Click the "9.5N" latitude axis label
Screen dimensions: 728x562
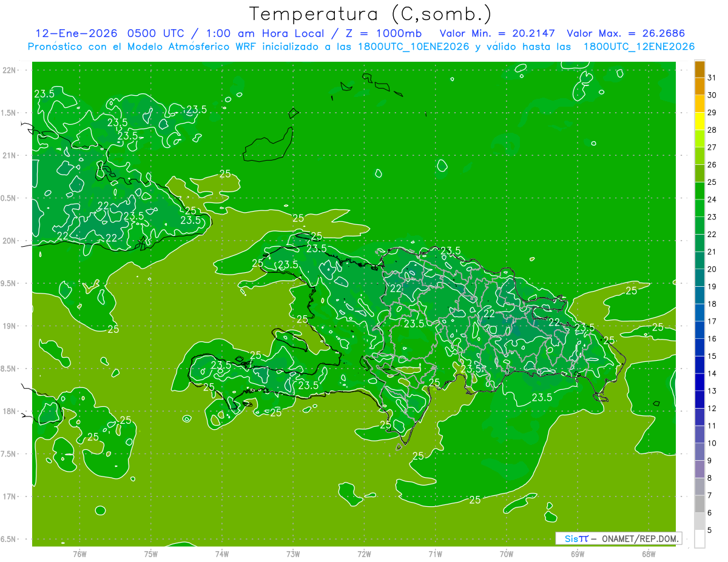point(10,284)
